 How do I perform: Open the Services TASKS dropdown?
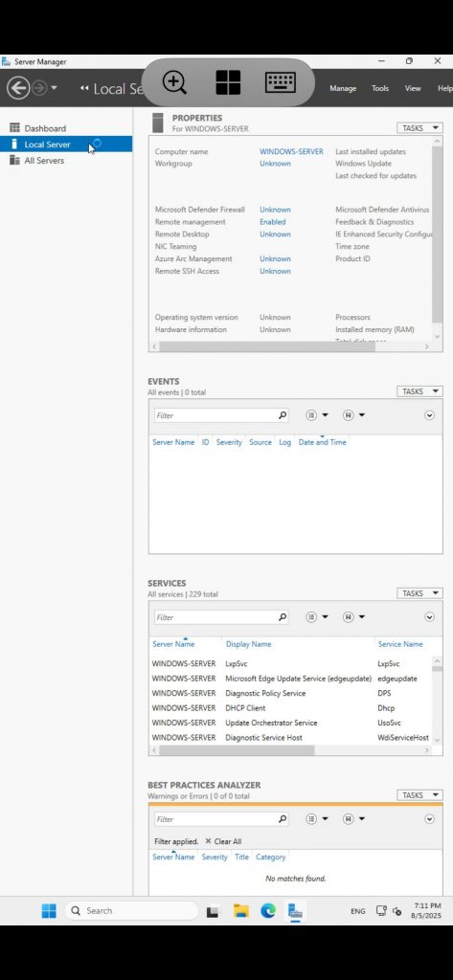(x=419, y=593)
